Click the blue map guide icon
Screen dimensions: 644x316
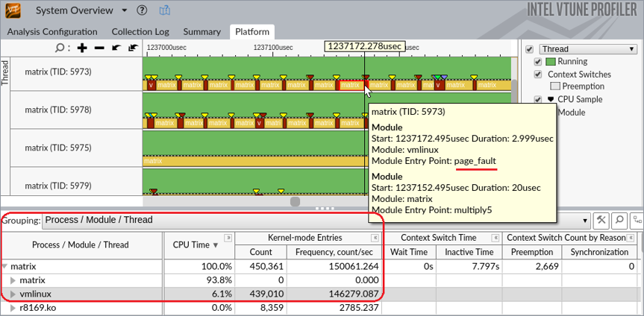pos(163,11)
